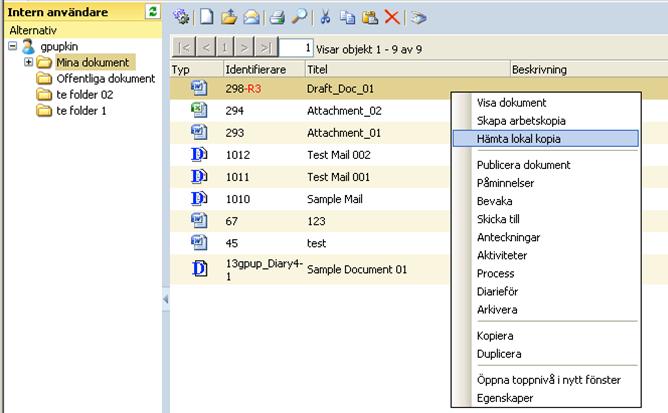Go to next page of results
This screenshot has width=668, height=413.
[x=244, y=47]
